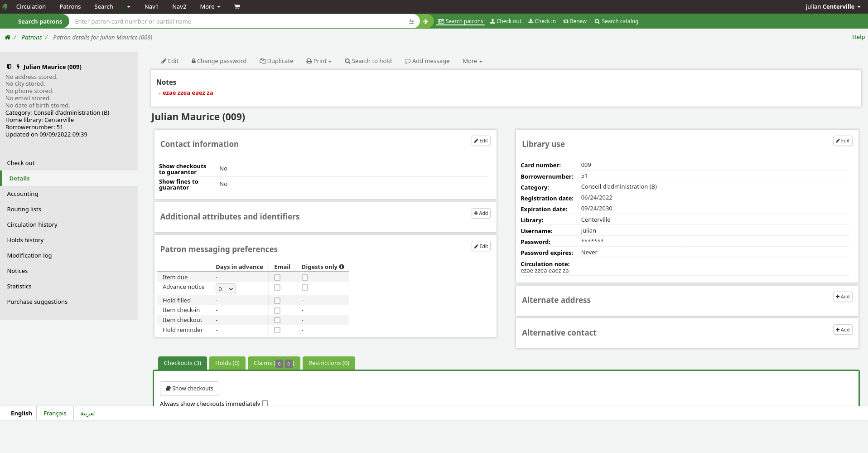This screenshot has height=453, width=868.
Task: Switch to the Holds (0) tab
Action: click(x=227, y=363)
